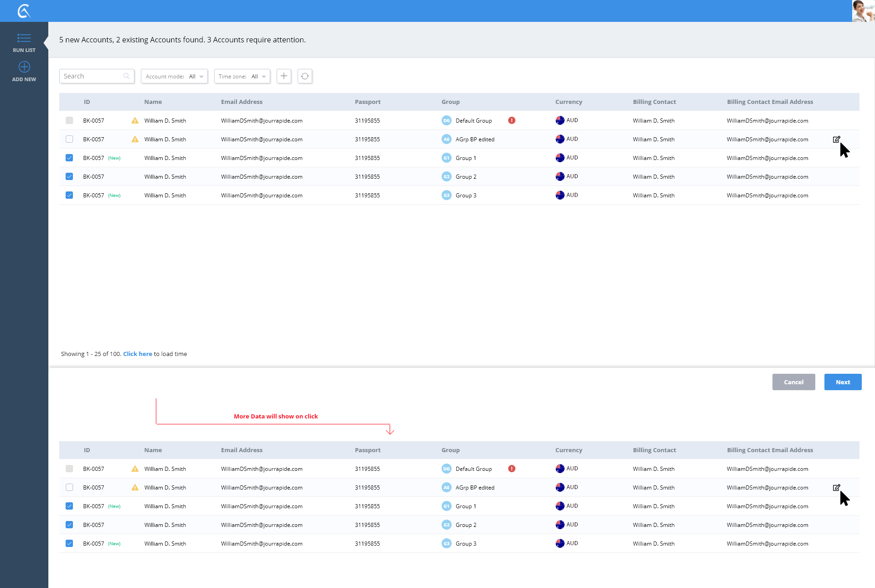Uncheck the Group 1 row checkbox in the upper table
875x588 pixels.
point(69,158)
